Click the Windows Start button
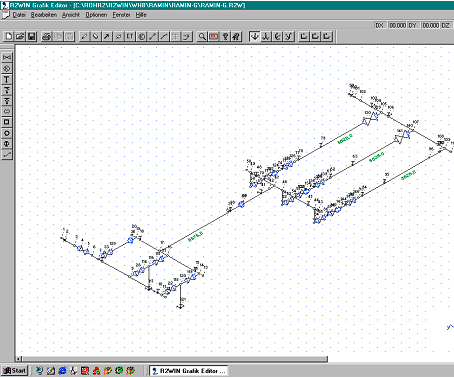Viewport: 454px width, 378px height. pos(14,370)
